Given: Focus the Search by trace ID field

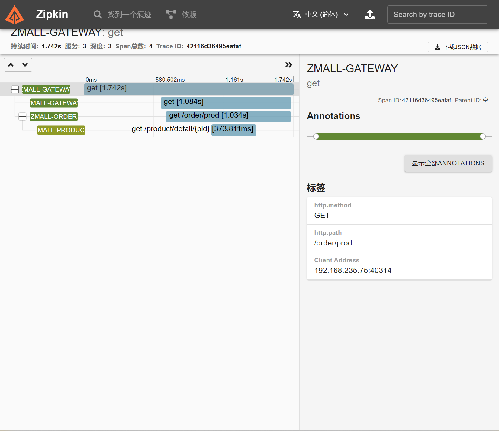Looking at the screenshot, I should click(x=437, y=15).
